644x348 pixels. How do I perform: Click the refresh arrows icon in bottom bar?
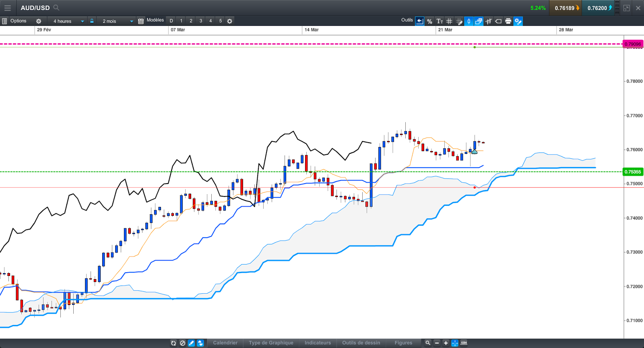pos(173,343)
